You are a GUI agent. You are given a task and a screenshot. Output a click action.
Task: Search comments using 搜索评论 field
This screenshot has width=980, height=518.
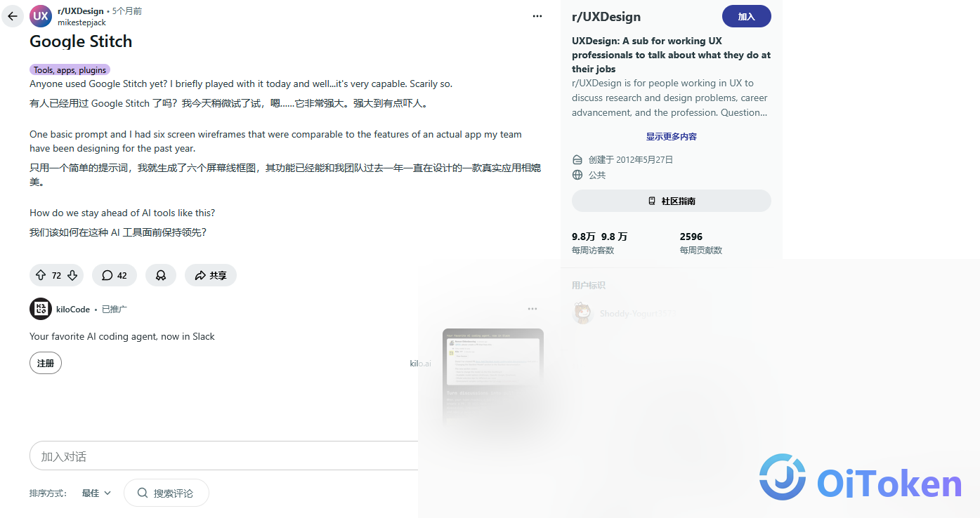[x=166, y=493]
